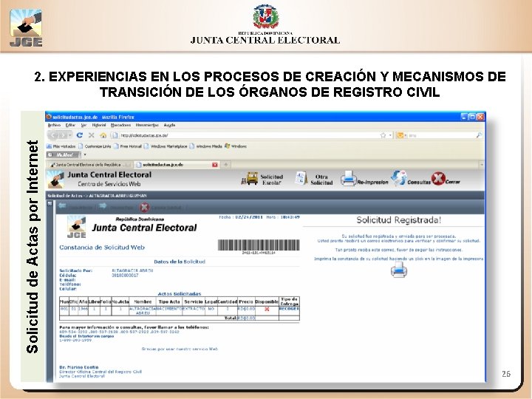
Task: Go to the Firefox home page icon
Action: 103,135
